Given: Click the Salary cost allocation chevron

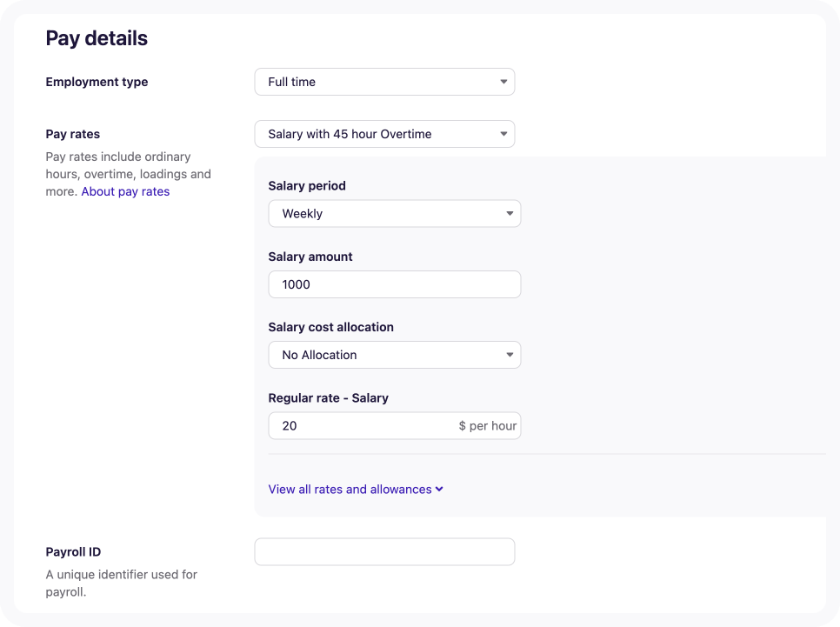Looking at the screenshot, I should (510, 355).
